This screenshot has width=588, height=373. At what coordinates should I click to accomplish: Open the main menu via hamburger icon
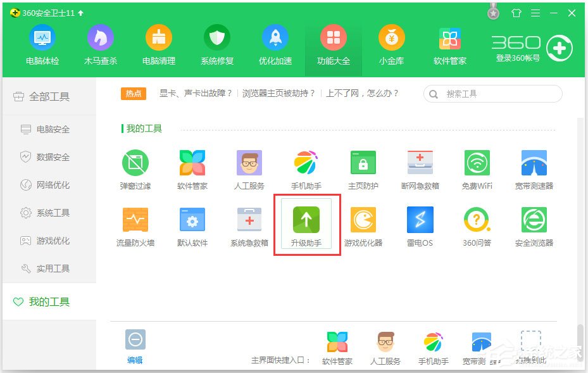(x=535, y=13)
